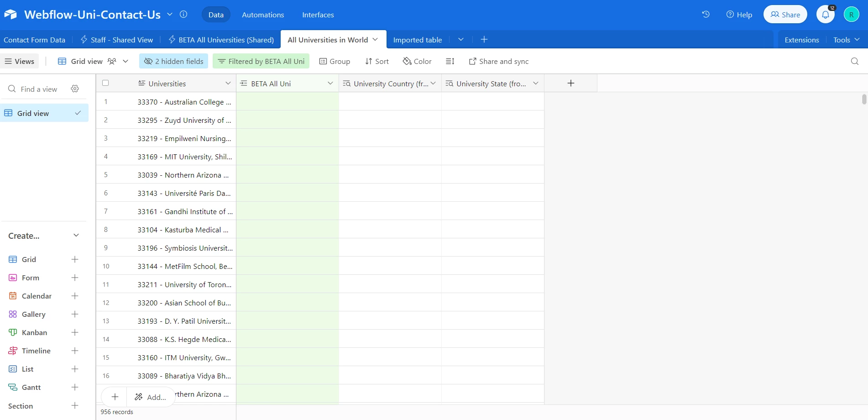Add Form view plus icon
868x420 pixels.
(75, 278)
